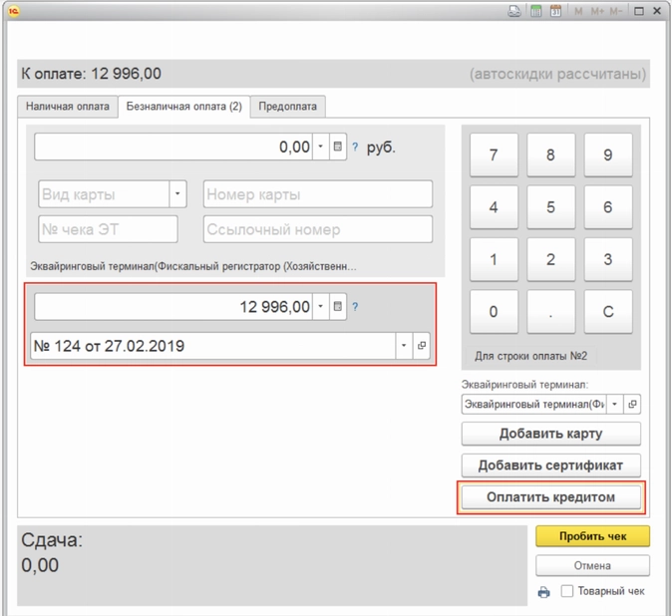Click the print preview icon in title bar
The height and width of the screenshot is (616, 672).
513,11
